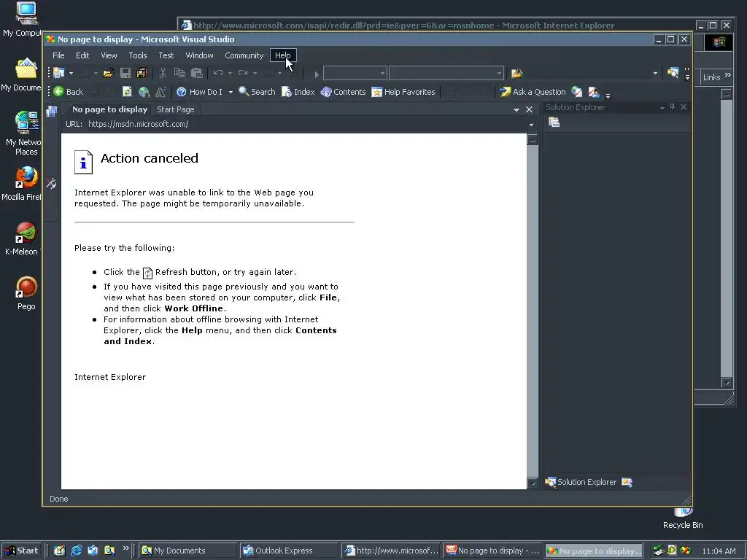Click the scroll down arrow of help page
747x560 pixels.
532,483
